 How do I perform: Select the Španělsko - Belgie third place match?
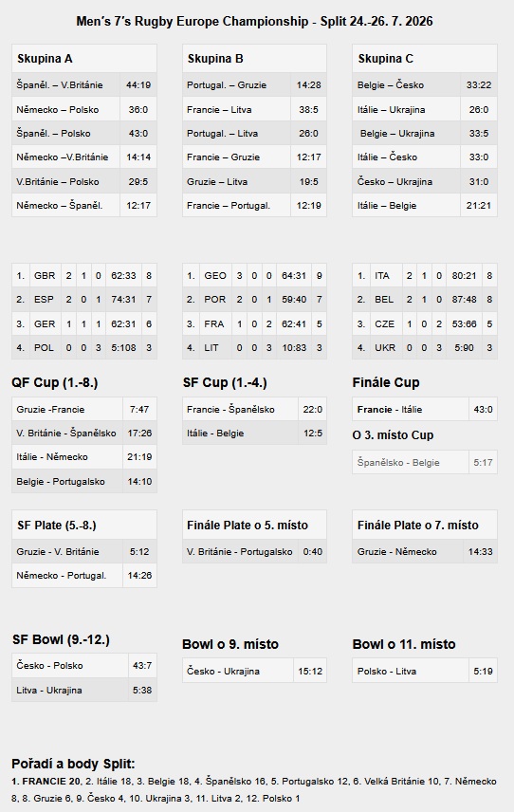425,463
